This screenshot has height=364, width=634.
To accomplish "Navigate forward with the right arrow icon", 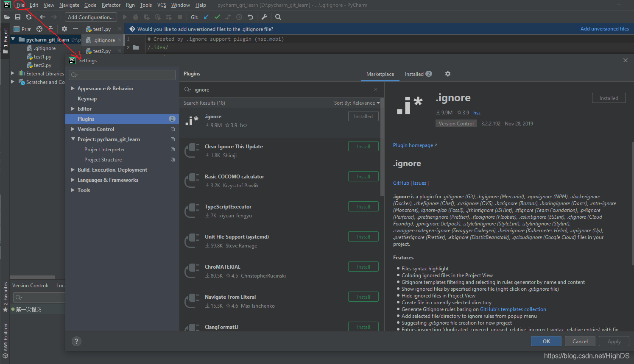I will pos(54,17).
